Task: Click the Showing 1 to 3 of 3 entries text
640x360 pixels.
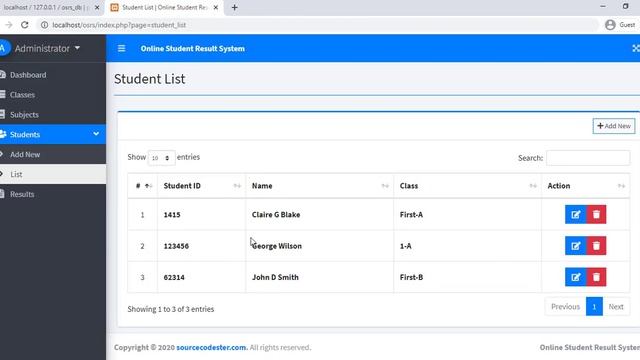Action: [x=171, y=309]
